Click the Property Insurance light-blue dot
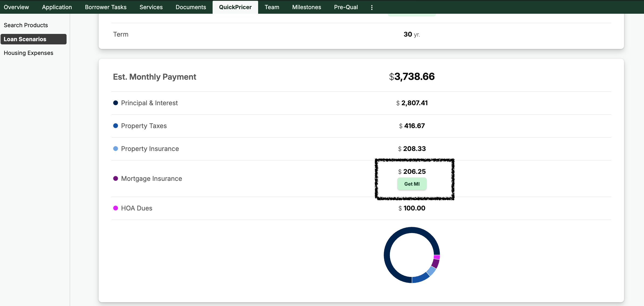 pyautogui.click(x=116, y=149)
